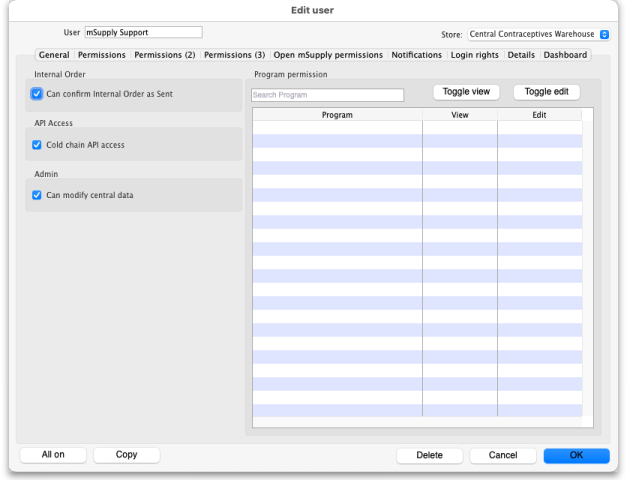Go to the Permissions (3) tab

234,55
